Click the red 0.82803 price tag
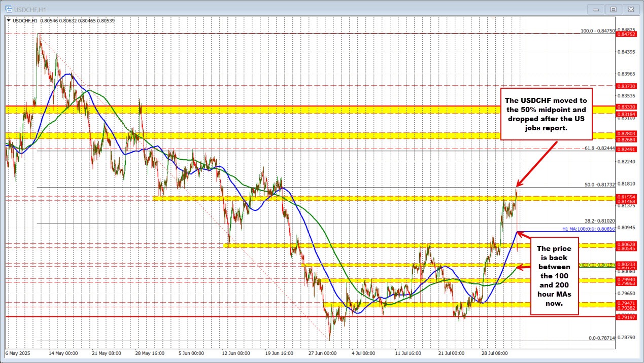Viewport: 644px width, 363px height. (627, 134)
